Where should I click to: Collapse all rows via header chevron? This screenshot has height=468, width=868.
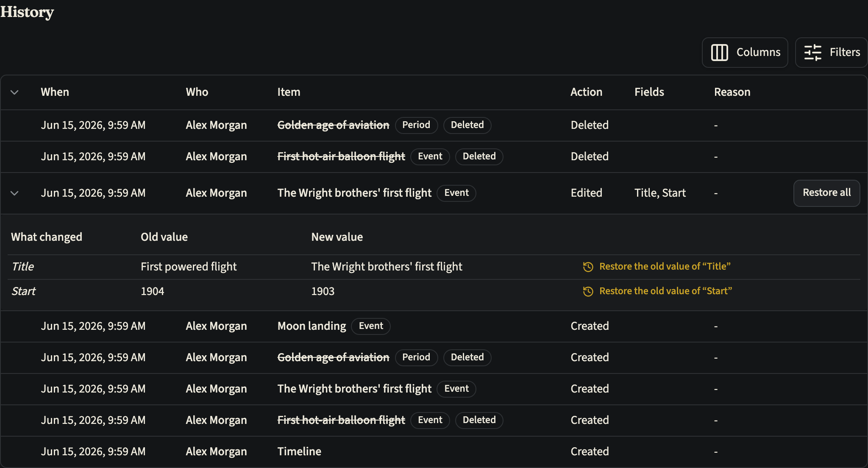pos(14,92)
